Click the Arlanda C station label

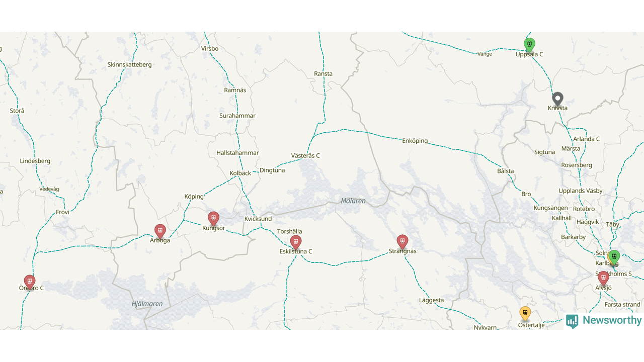coord(587,139)
